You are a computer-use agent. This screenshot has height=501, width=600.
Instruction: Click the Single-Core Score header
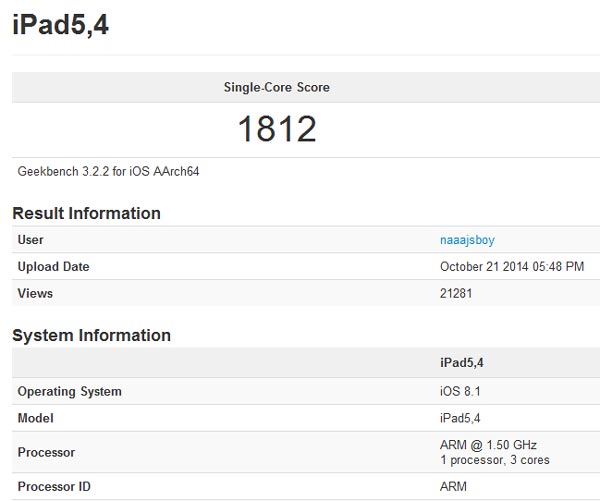[x=276, y=87]
